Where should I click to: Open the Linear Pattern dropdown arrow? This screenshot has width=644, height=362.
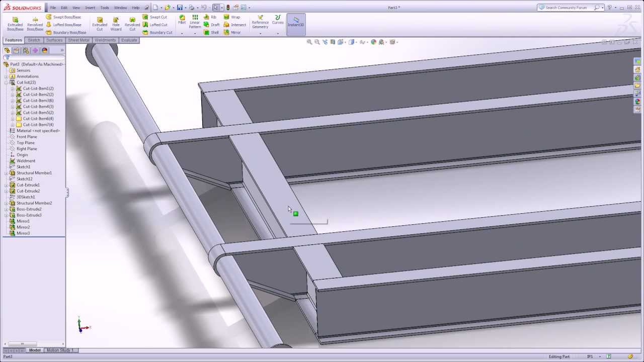click(195, 33)
